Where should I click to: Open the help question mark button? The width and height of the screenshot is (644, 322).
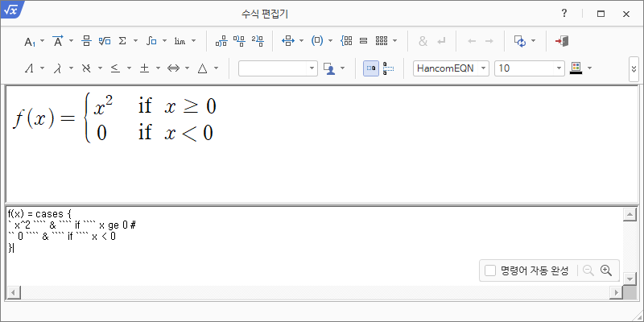click(x=564, y=14)
